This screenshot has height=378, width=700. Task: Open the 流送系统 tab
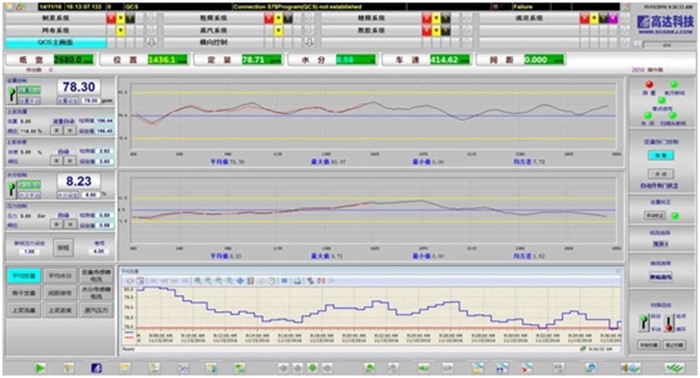pos(529,18)
